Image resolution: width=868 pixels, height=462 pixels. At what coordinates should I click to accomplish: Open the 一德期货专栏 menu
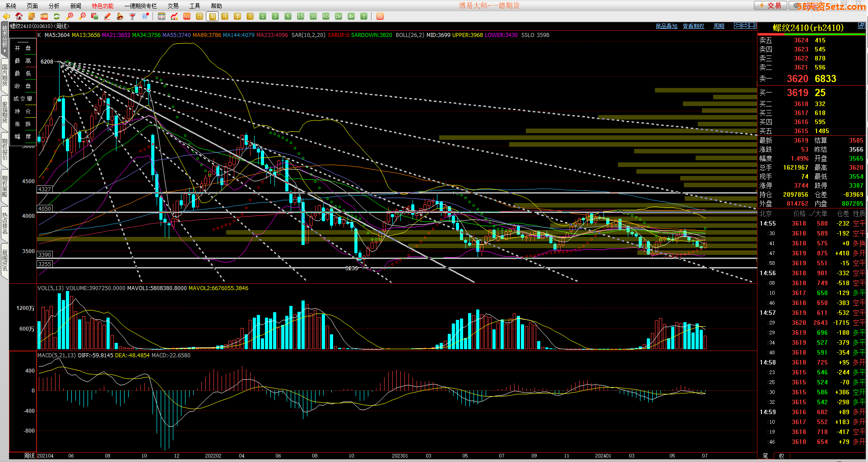140,6
